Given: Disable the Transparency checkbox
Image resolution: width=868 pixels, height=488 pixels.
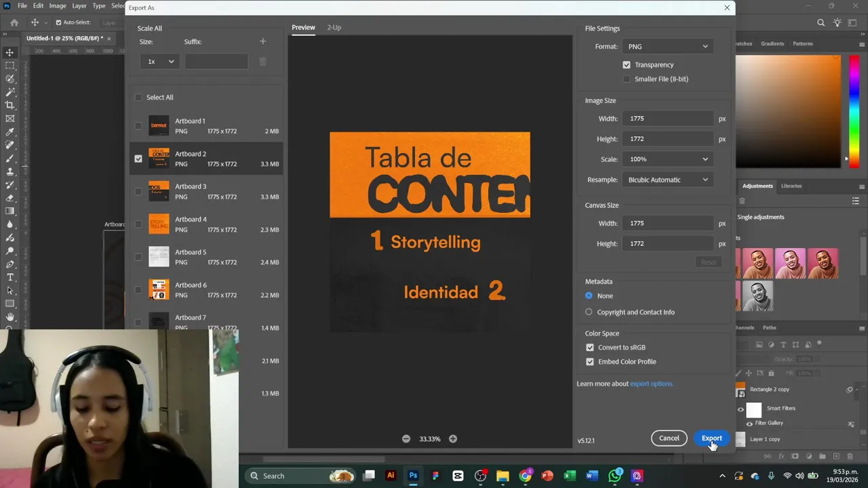Looking at the screenshot, I should coord(627,65).
